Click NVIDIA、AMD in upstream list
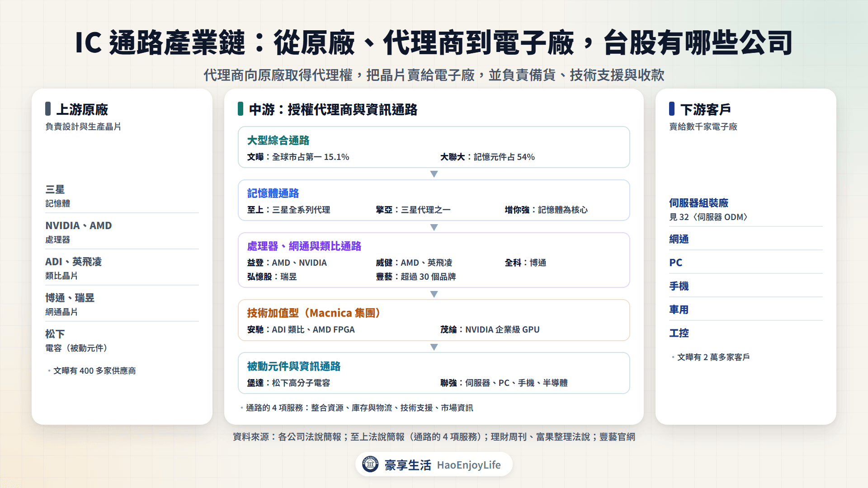The width and height of the screenshot is (868, 488). [x=79, y=225]
